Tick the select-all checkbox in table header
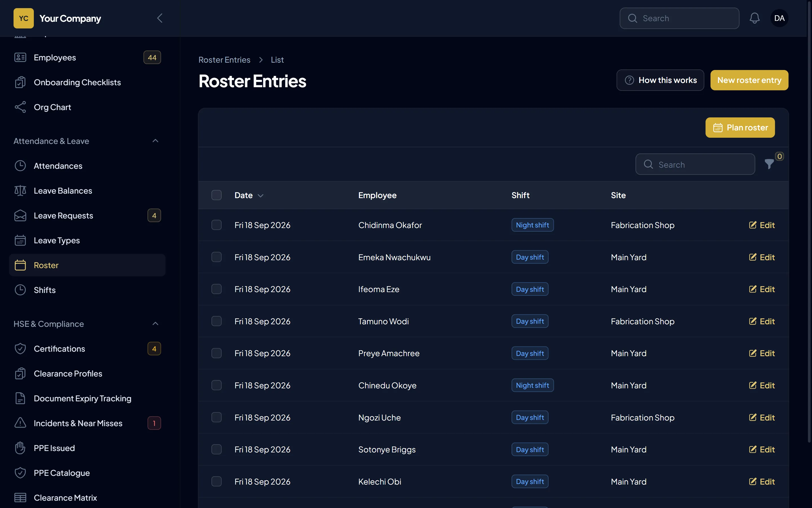The image size is (812, 508). coord(217,195)
